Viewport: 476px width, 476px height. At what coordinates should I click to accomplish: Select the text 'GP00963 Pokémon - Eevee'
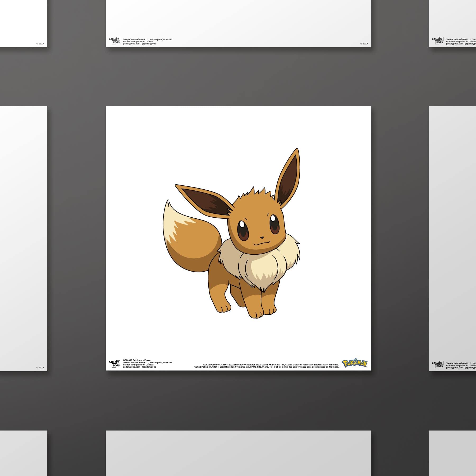click(137, 360)
